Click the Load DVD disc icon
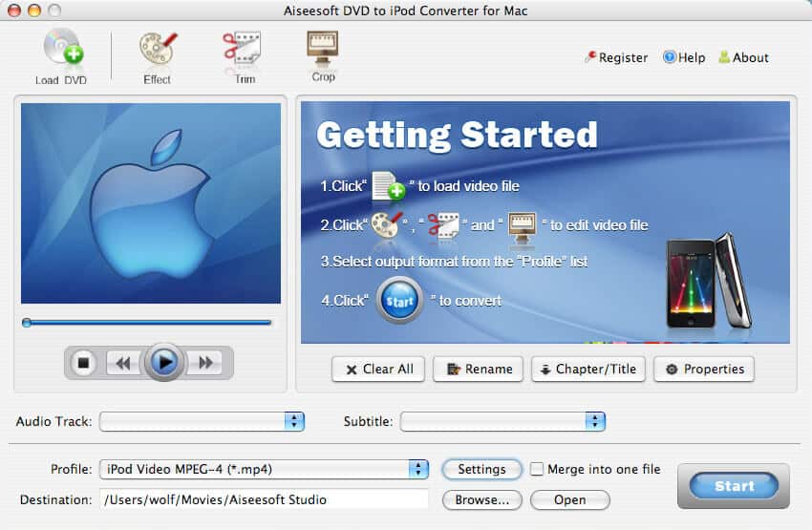This screenshot has height=530, width=812. click(x=63, y=47)
